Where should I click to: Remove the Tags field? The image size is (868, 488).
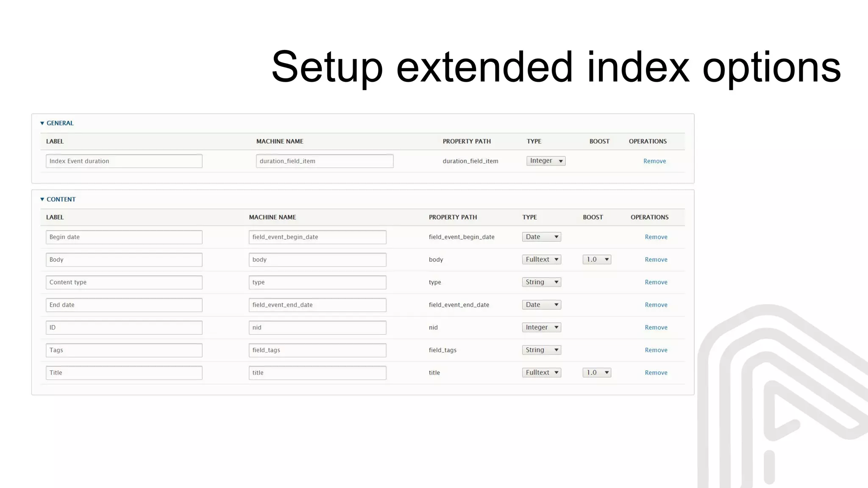click(x=656, y=350)
